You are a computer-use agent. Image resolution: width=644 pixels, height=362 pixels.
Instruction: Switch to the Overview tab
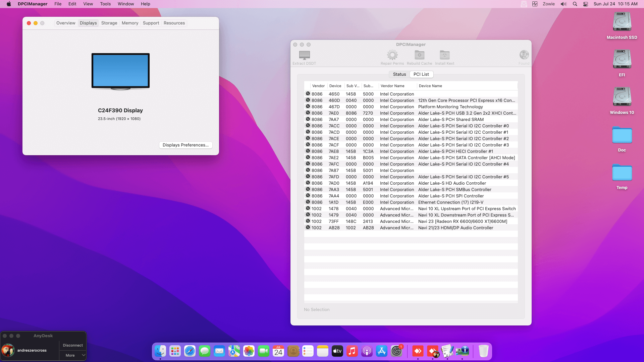pyautogui.click(x=66, y=23)
